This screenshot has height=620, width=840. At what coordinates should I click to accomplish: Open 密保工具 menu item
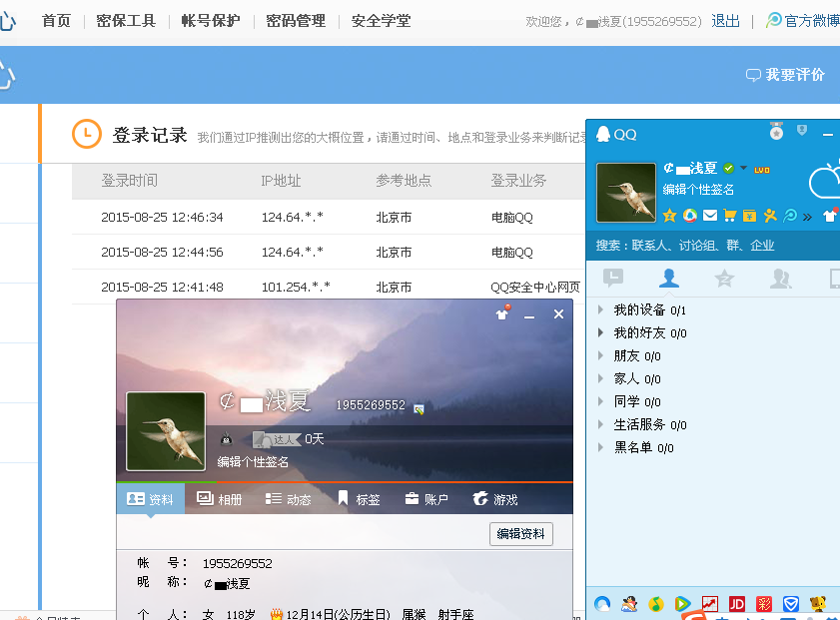point(126,21)
